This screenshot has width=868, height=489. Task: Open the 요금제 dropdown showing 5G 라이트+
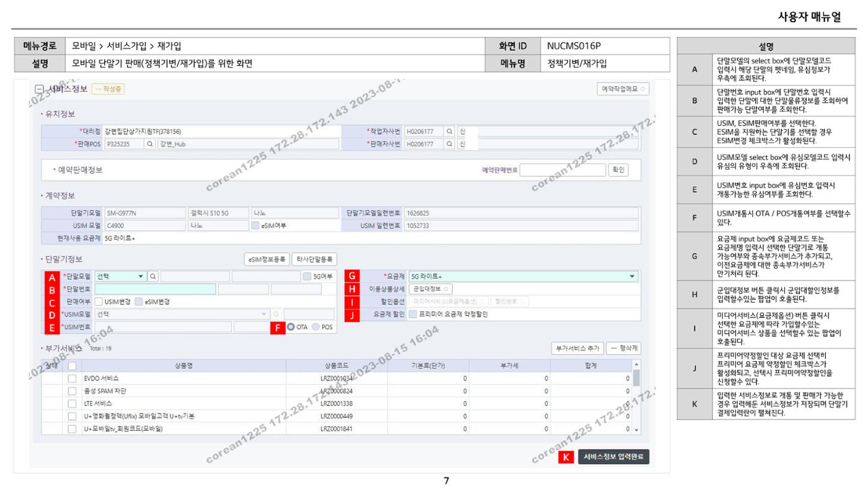click(x=523, y=277)
